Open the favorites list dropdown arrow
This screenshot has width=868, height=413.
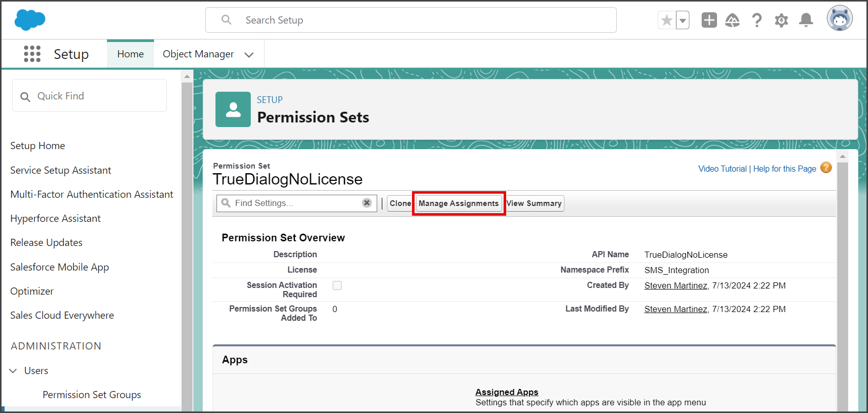[x=683, y=20]
